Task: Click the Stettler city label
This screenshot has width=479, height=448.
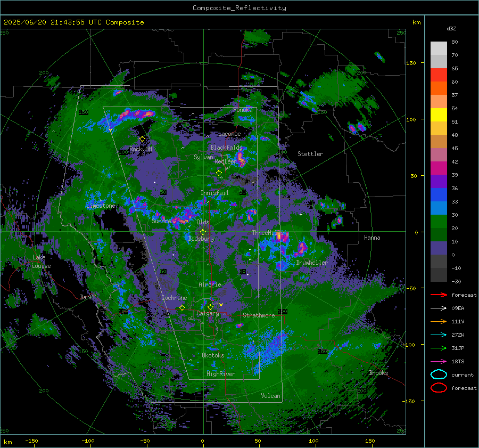Action: coord(310,154)
